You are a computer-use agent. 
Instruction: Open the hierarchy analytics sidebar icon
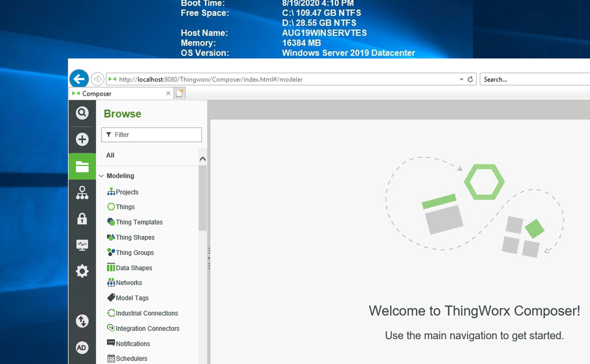click(82, 192)
